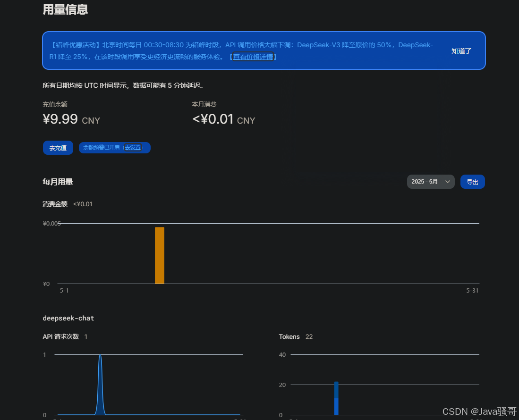The width and height of the screenshot is (519, 420).
Task: Select the orange spending bar in chart
Action: click(x=160, y=255)
